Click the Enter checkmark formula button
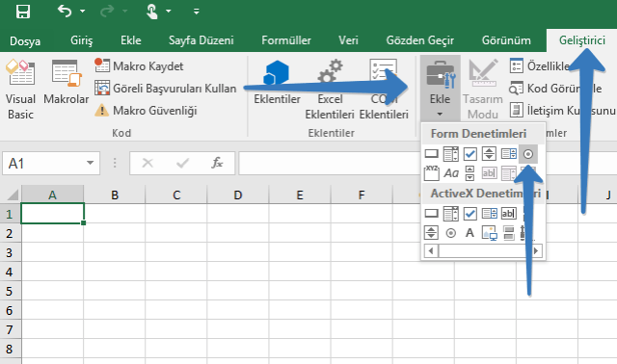 pyautogui.click(x=182, y=163)
